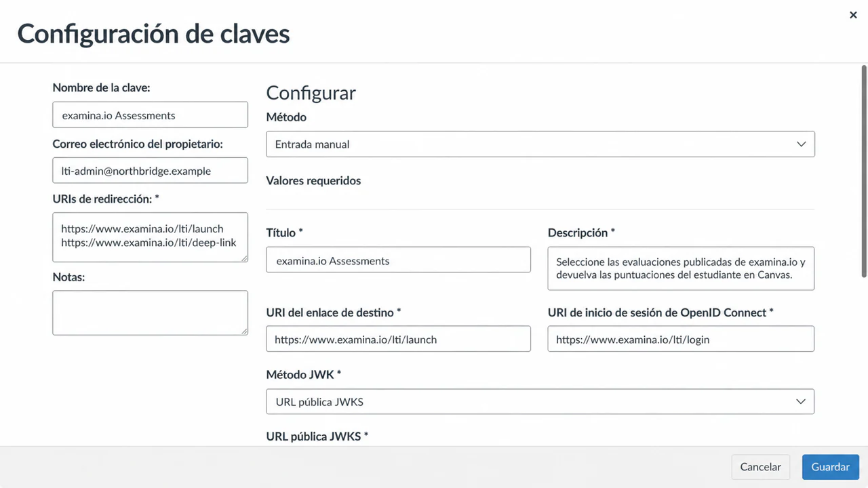This screenshot has width=868, height=488.
Task: Click the URI de inicio de sesión de OpenID Connect label
Action: click(661, 312)
